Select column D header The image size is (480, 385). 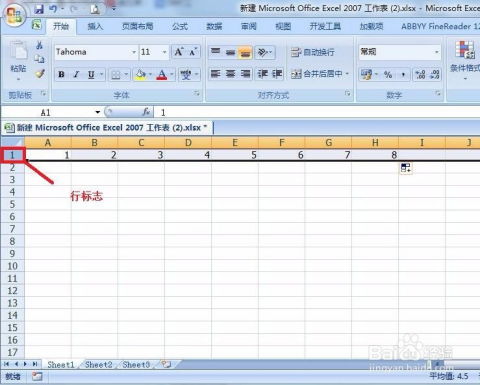tap(188, 143)
